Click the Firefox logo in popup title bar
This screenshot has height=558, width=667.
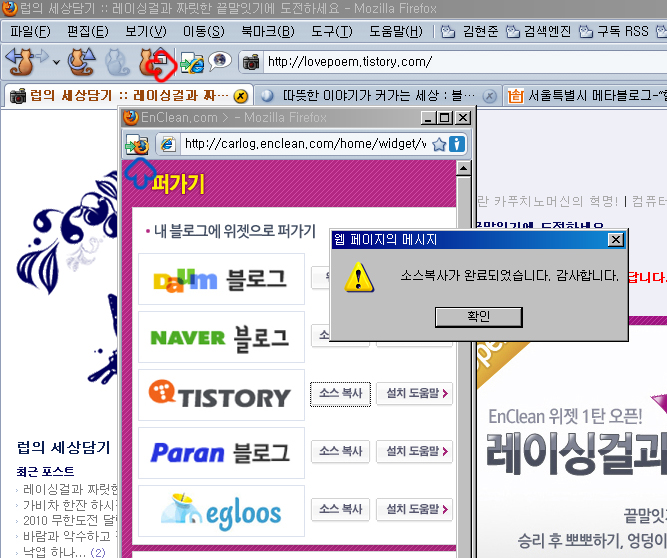(131, 117)
